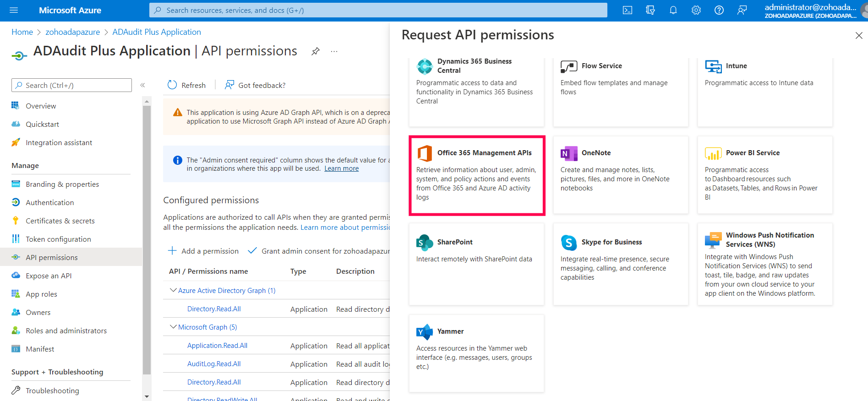Image resolution: width=868 pixels, height=401 pixels.
Task: Collapse the Microsoft Graph permissions group
Action: 173,327
